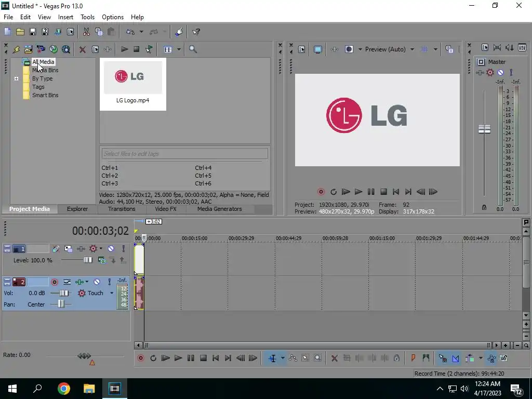Mute audio track 2
Image resolution: width=532 pixels, height=399 pixels.
pyautogui.click(x=97, y=282)
